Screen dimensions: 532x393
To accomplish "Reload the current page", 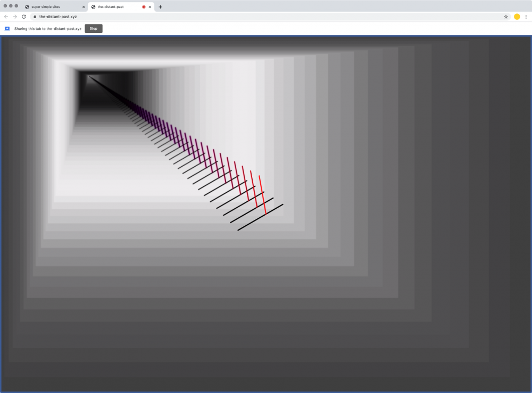I will click(24, 17).
